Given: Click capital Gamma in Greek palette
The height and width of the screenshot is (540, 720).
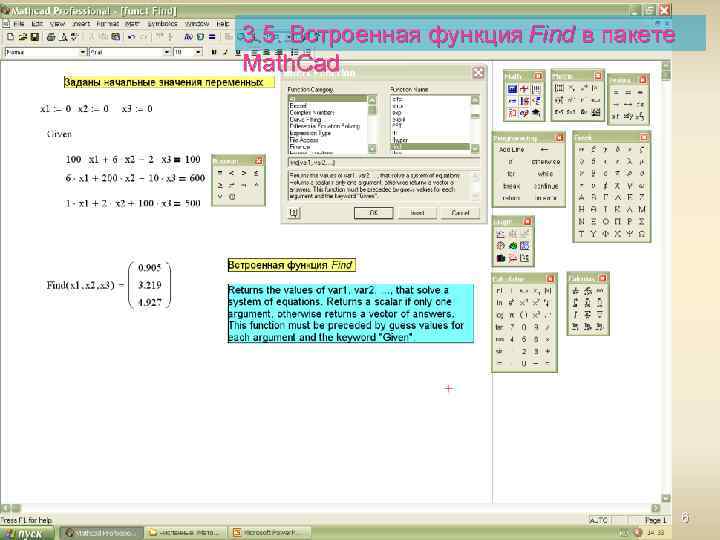Looking at the screenshot, I should tap(605, 197).
